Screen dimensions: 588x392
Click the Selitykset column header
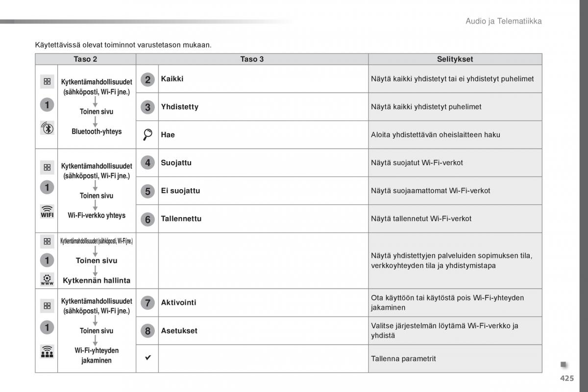tap(455, 59)
